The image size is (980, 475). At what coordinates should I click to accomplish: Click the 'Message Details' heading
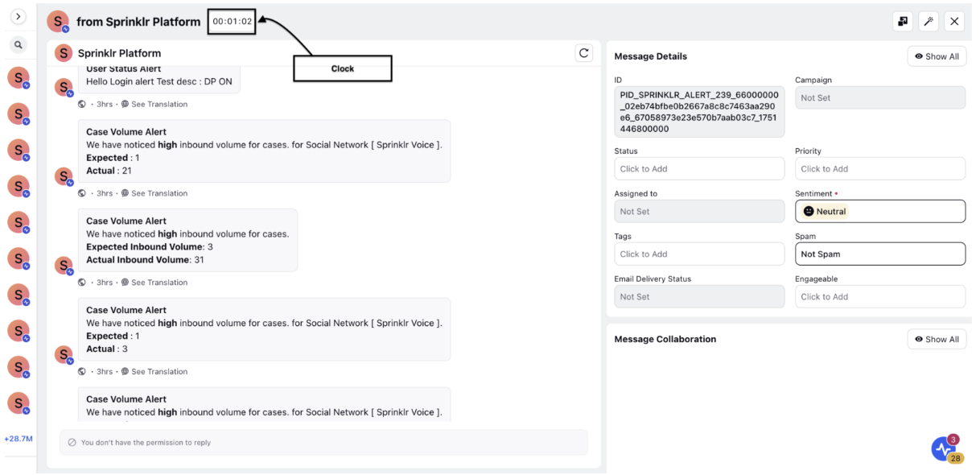(x=650, y=56)
